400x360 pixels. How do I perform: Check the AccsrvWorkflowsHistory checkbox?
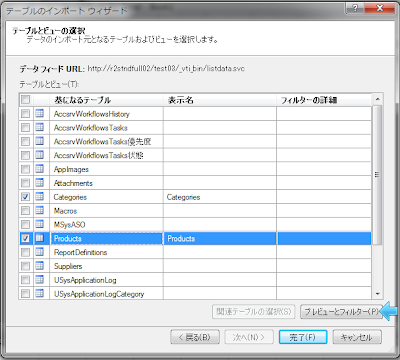click(x=25, y=114)
